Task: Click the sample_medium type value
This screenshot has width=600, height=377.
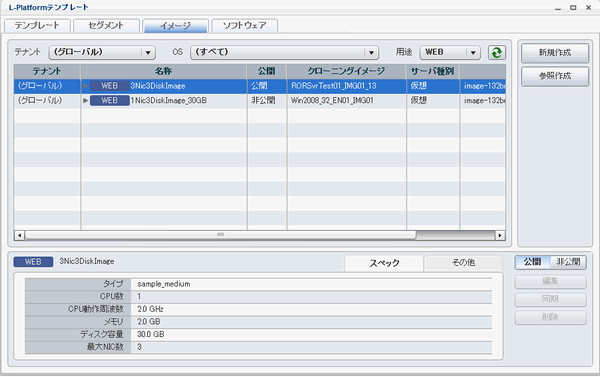Action: pyautogui.click(x=164, y=284)
